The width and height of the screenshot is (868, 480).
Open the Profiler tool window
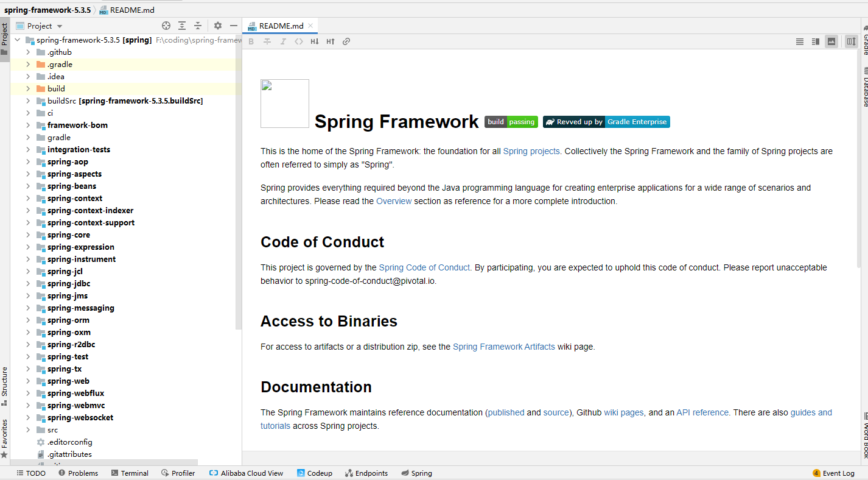178,473
